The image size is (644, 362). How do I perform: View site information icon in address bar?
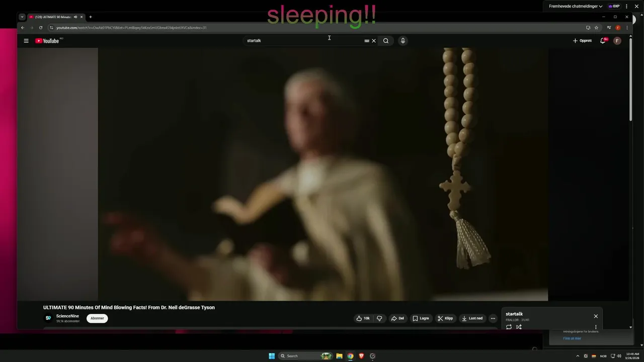coord(51,28)
